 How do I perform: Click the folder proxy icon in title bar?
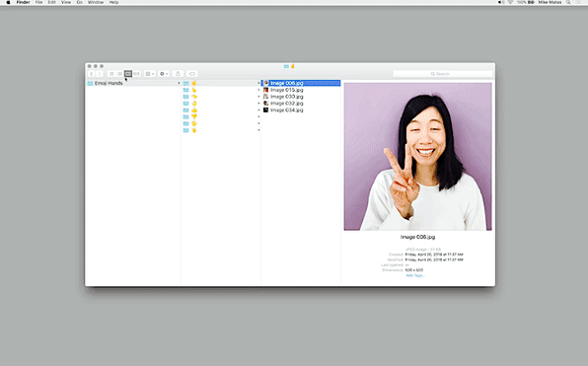[286, 66]
